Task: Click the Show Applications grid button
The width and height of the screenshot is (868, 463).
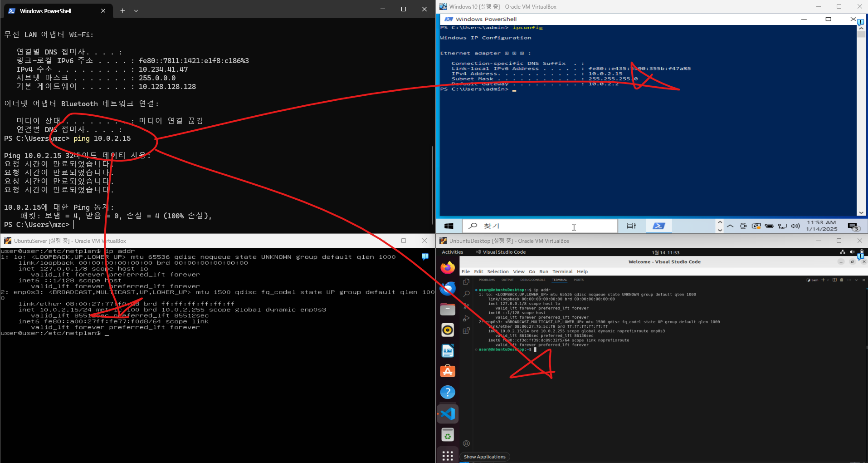Action: click(x=448, y=456)
